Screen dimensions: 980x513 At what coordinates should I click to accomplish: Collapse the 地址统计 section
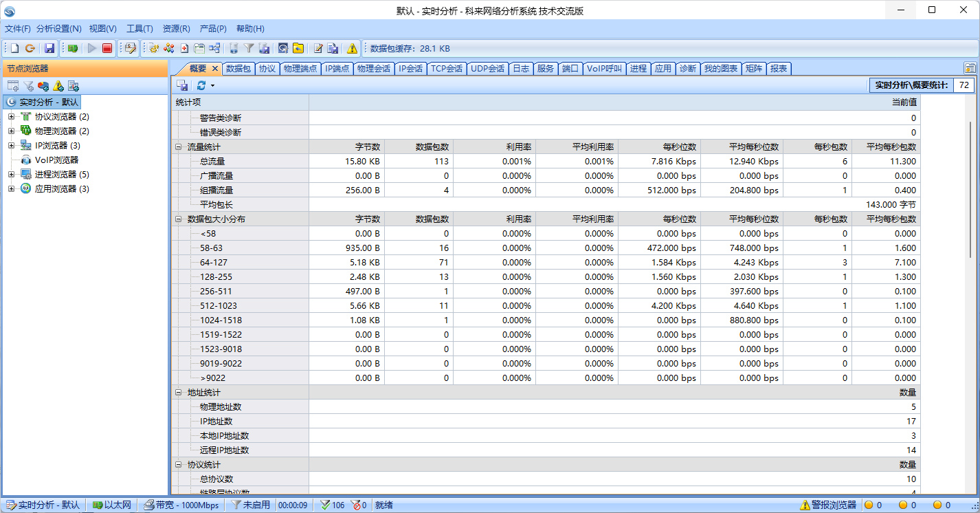[x=178, y=393]
